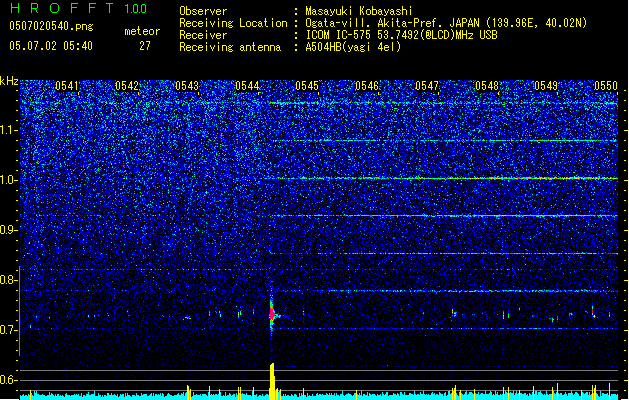Click the 1.1 kHz axis label

(9, 130)
